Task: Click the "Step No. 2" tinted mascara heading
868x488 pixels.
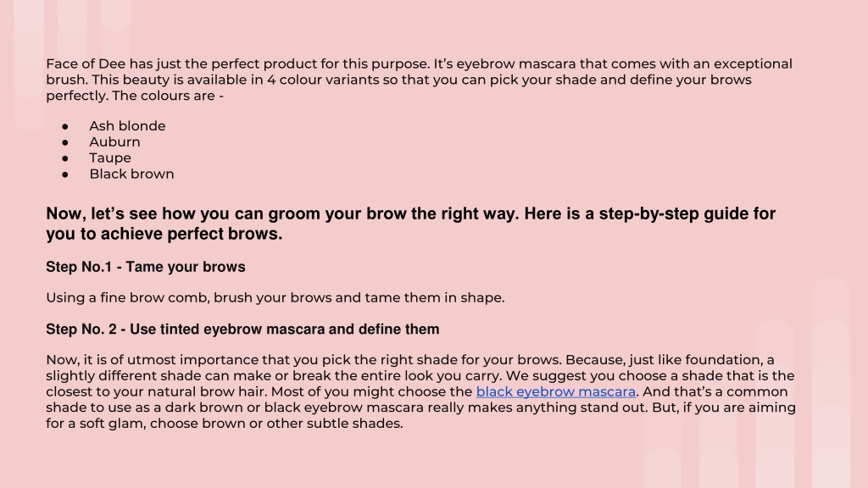Action: (242, 330)
